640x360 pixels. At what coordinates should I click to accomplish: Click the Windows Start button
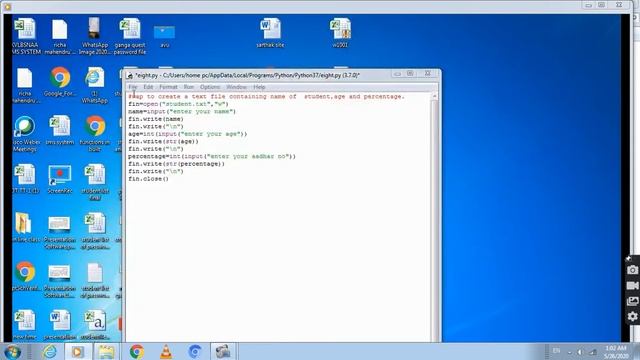(12, 351)
